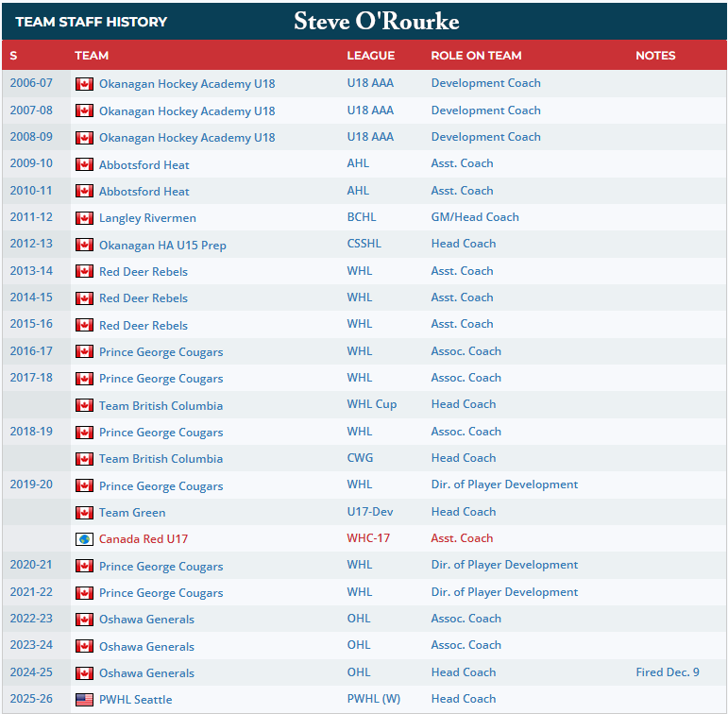Click flag icon in 2010-11 Abbotsford Heat row
Viewport: 728px width, 714px height.
pos(84,191)
